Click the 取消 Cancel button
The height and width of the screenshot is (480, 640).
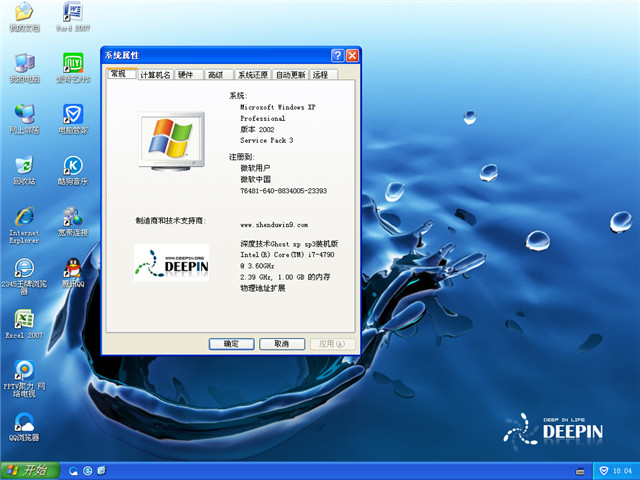pos(282,344)
